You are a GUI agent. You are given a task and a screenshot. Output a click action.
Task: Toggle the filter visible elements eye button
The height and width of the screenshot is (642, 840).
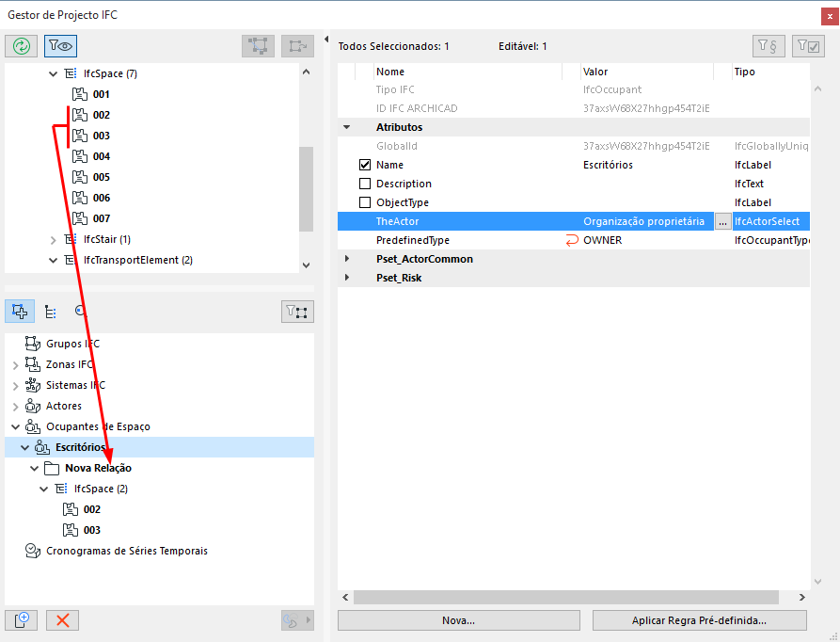[x=60, y=46]
